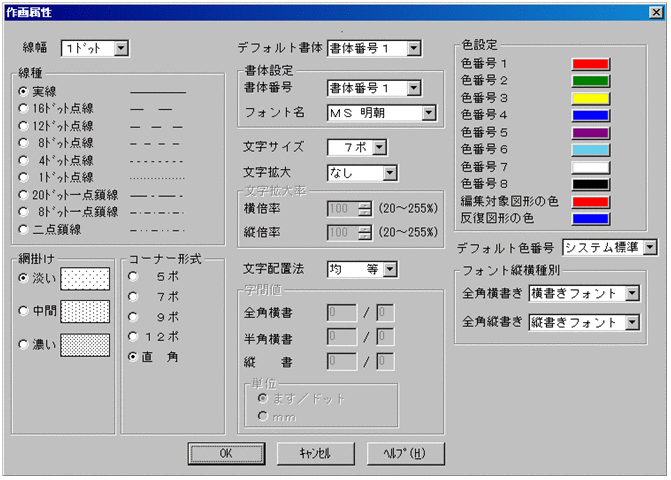Select the 7ポ corner style

point(133,296)
